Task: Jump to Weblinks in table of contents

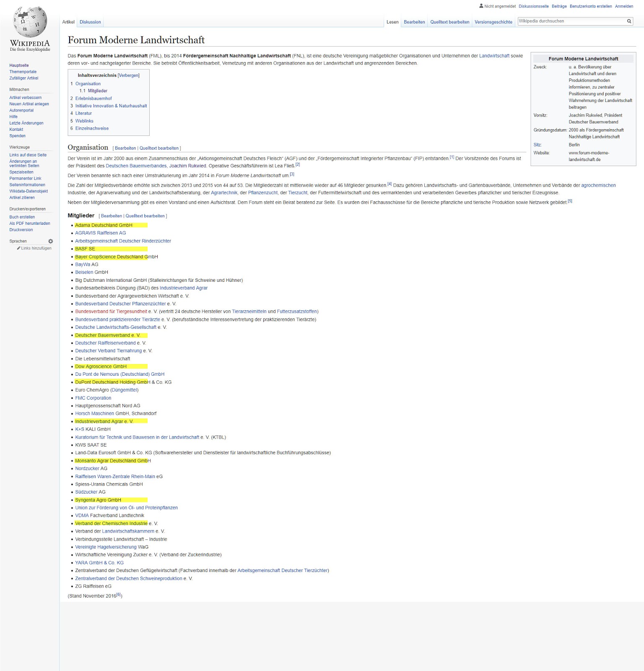Action: click(84, 121)
